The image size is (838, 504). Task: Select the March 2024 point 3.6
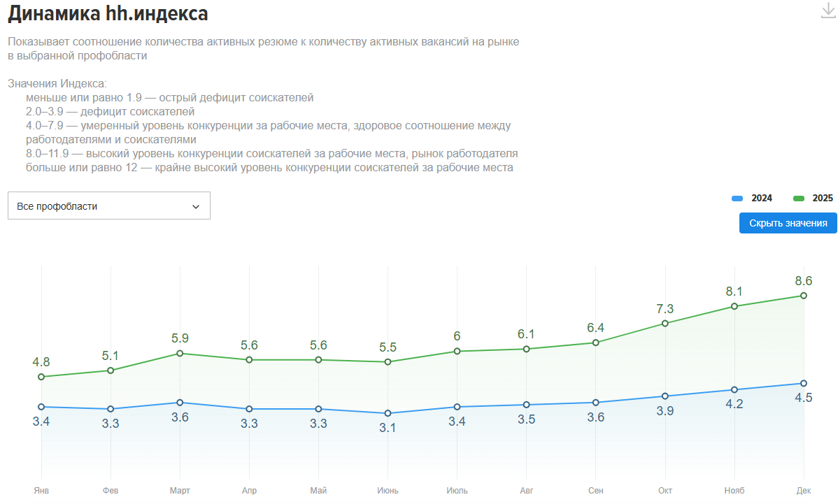tap(180, 403)
